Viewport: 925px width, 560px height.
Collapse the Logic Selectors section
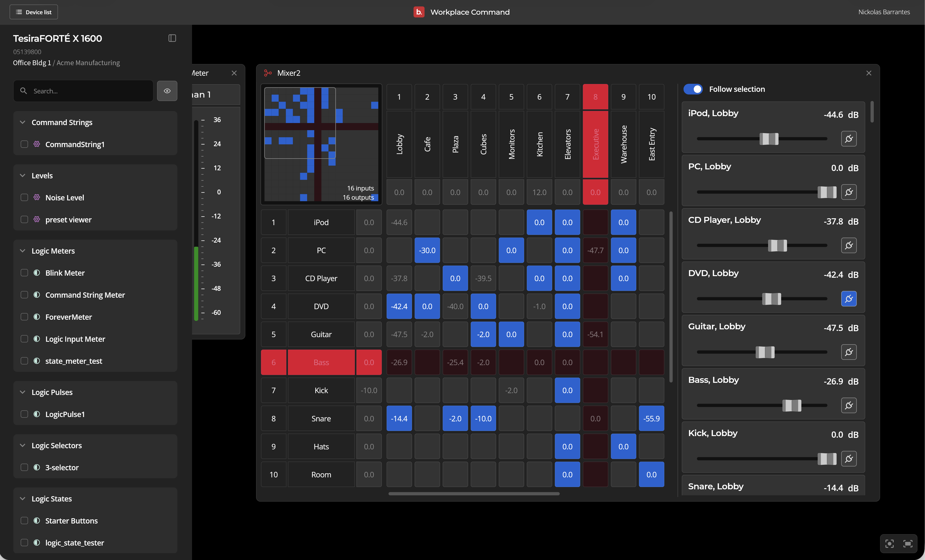[23, 446]
